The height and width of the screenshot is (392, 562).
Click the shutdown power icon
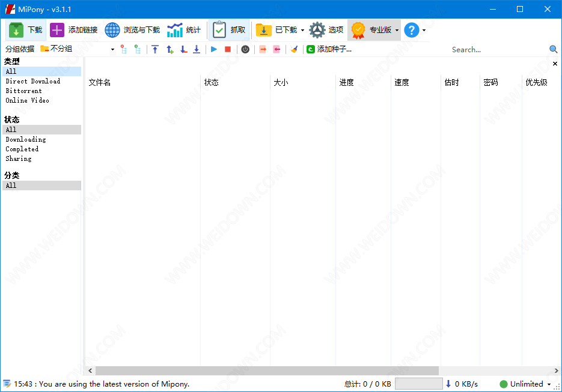[245, 49]
